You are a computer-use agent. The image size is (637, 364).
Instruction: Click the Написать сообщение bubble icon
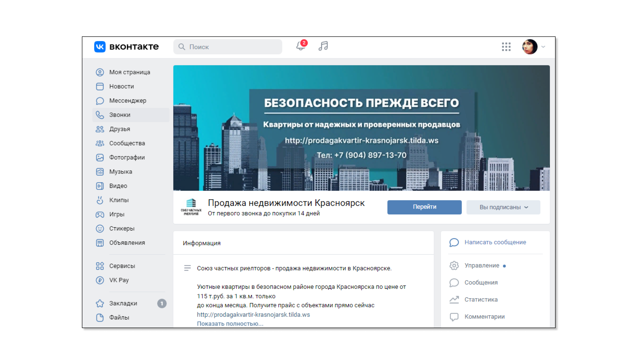tap(454, 243)
